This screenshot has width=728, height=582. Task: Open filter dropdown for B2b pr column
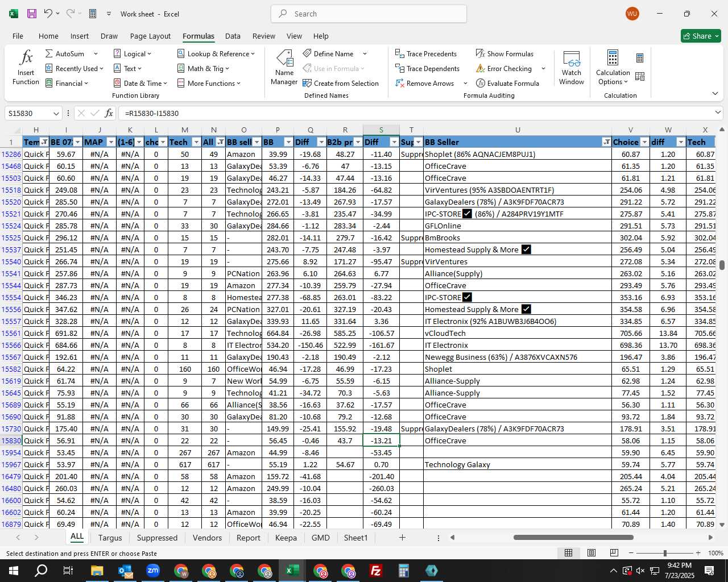pyautogui.click(x=358, y=142)
